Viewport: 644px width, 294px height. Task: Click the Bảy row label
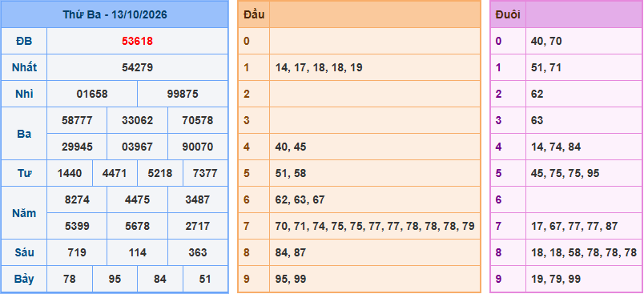[24, 279]
